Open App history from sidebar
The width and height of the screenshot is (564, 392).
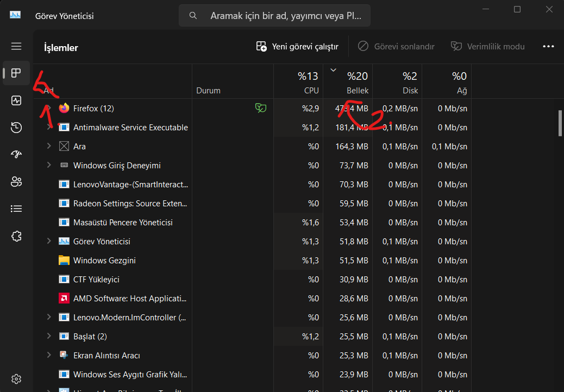coord(16,128)
